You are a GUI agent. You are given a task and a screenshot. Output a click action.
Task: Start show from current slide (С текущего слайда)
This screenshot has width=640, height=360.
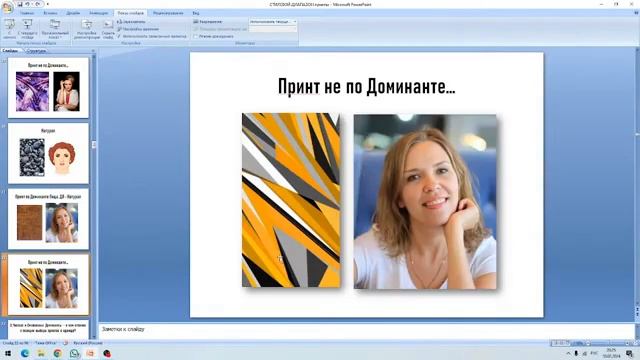tap(27, 29)
